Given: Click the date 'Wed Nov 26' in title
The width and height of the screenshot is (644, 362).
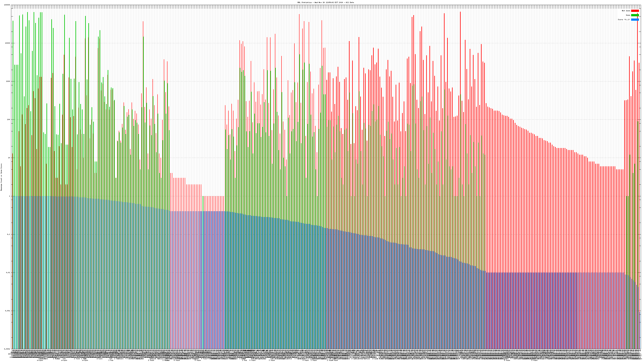Looking at the screenshot, I should pos(320,2).
